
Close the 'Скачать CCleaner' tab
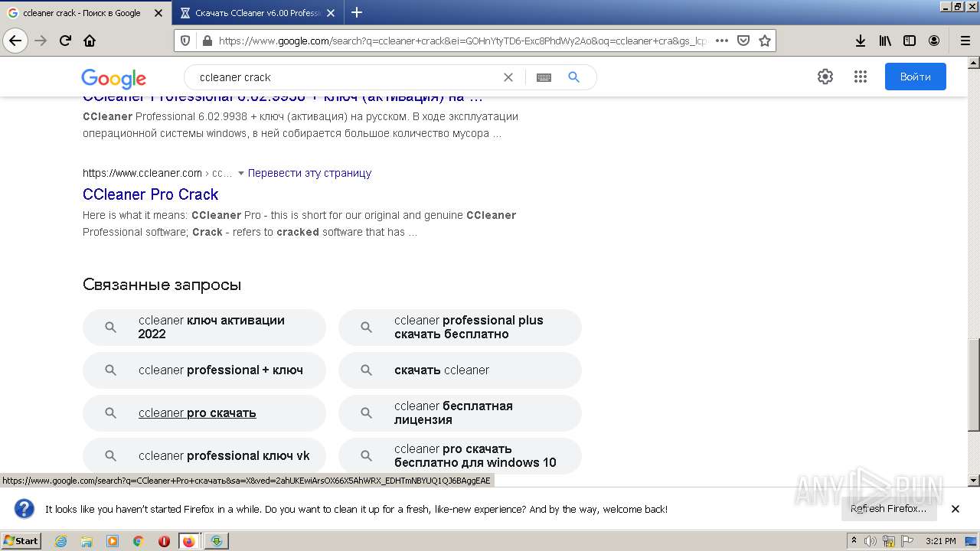point(331,13)
